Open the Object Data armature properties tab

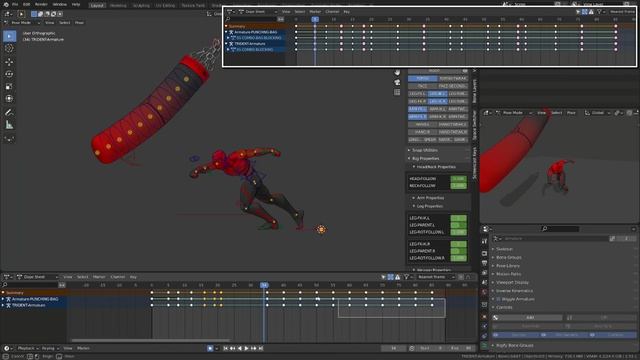pyautogui.click(x=484, y=345)
